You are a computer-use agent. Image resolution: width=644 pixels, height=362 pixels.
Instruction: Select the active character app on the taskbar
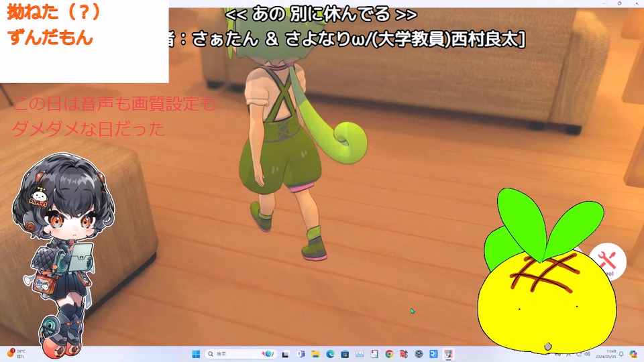pos(449,354)
